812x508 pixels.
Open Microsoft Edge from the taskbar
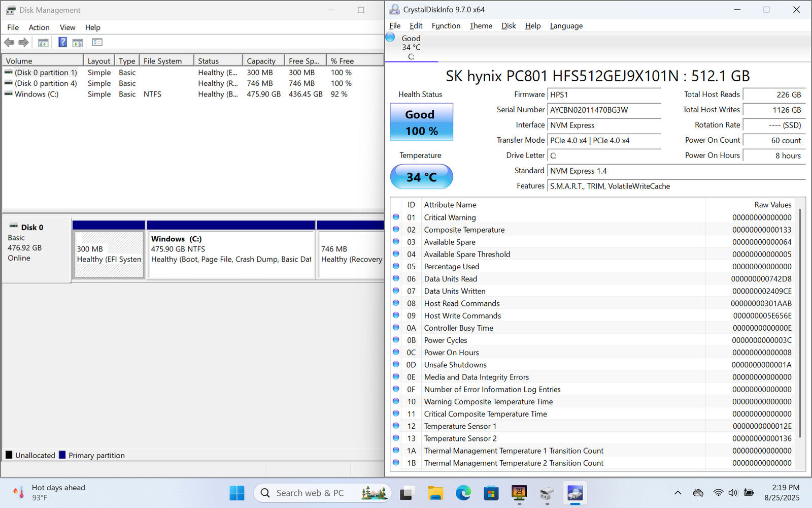(x=463, y=493)
